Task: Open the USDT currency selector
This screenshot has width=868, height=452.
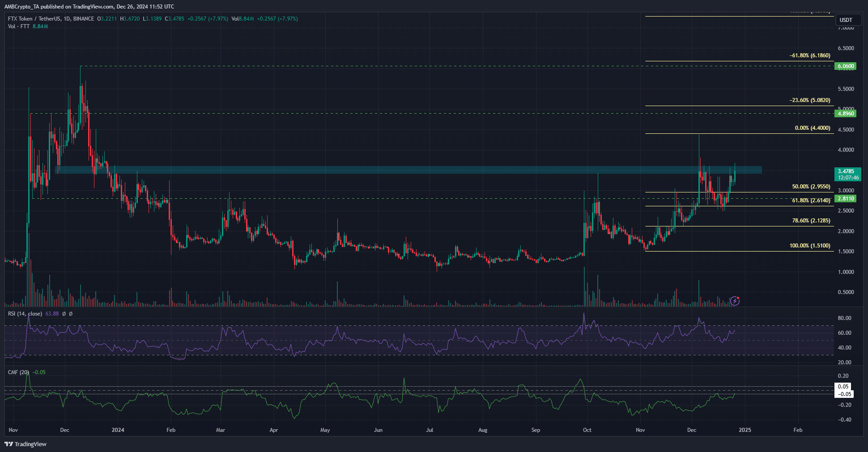Action: tap(846, 20)
